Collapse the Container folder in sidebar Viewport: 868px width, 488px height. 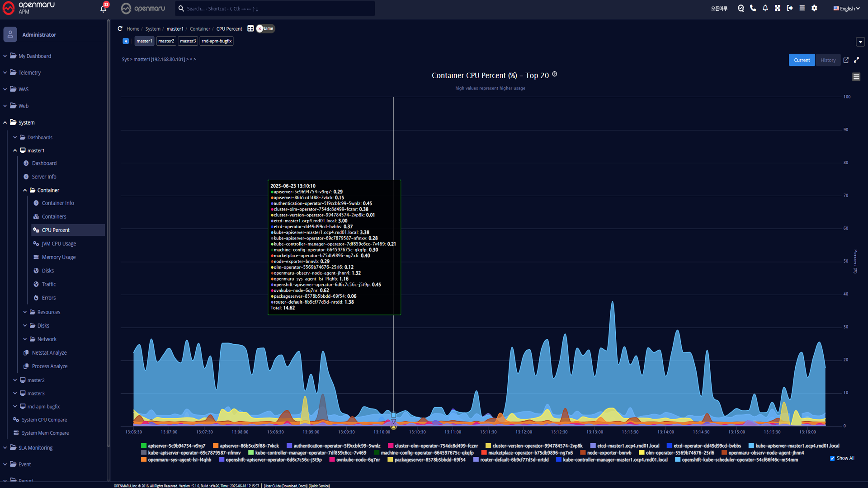[x=25, y=190]
